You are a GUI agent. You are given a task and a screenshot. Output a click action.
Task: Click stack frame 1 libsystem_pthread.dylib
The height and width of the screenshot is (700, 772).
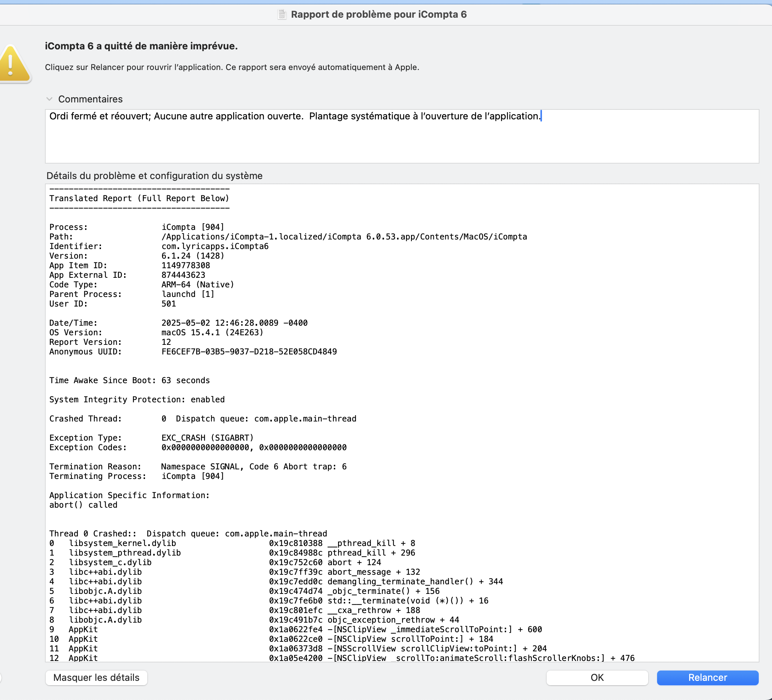232,553
